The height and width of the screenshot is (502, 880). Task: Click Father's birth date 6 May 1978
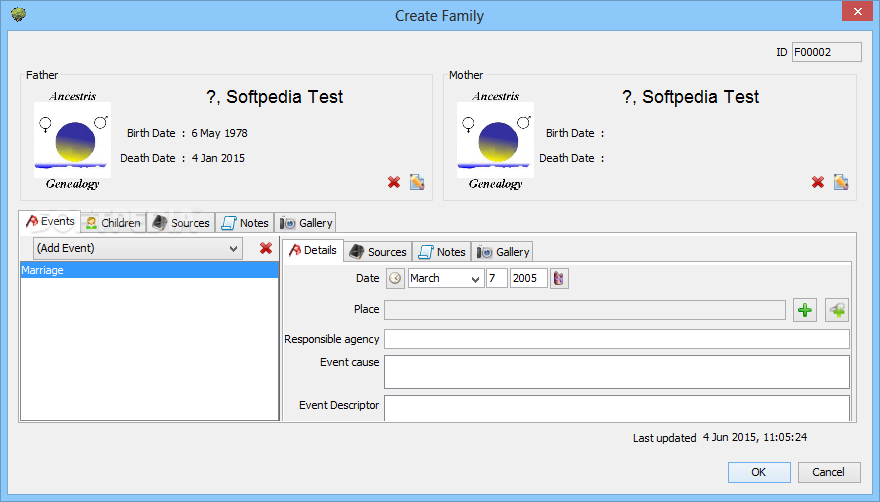[219, 133]
